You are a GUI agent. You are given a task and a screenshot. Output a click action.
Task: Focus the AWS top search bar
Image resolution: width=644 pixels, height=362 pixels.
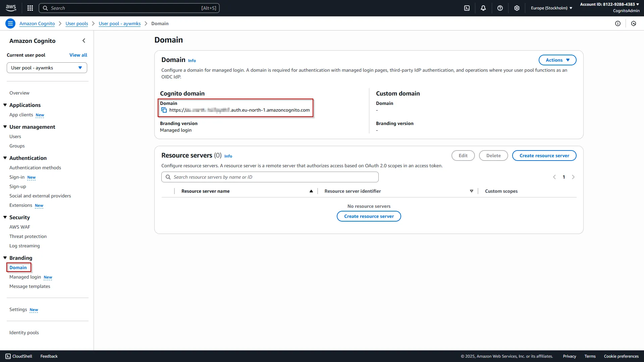[129, 8]
